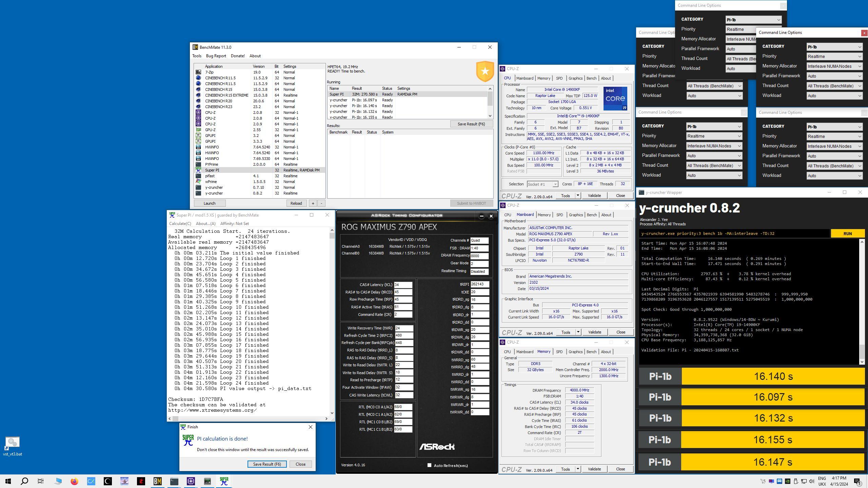Open the Donate! menu in BenchMate
The width and height of the screenshot is (868, 488).
(238, 56)
